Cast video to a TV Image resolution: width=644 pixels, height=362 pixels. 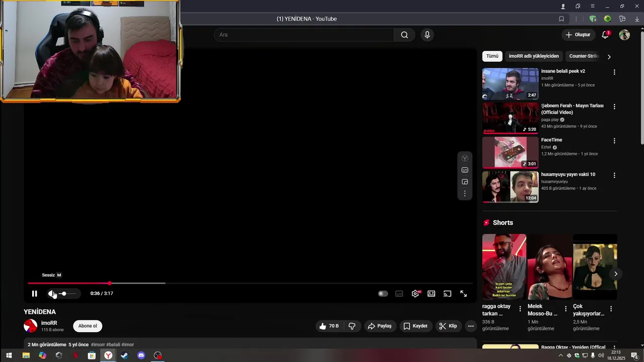pos(447,294)
